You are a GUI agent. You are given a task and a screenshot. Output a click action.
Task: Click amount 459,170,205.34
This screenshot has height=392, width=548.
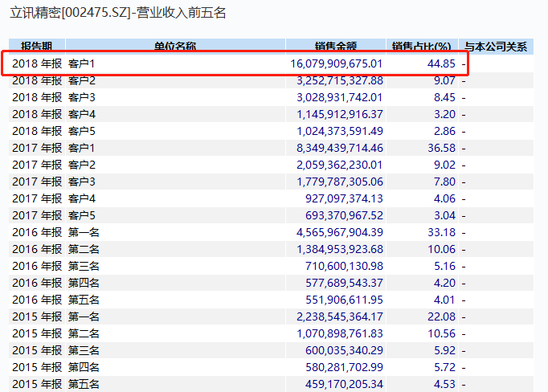click(344, 384)
